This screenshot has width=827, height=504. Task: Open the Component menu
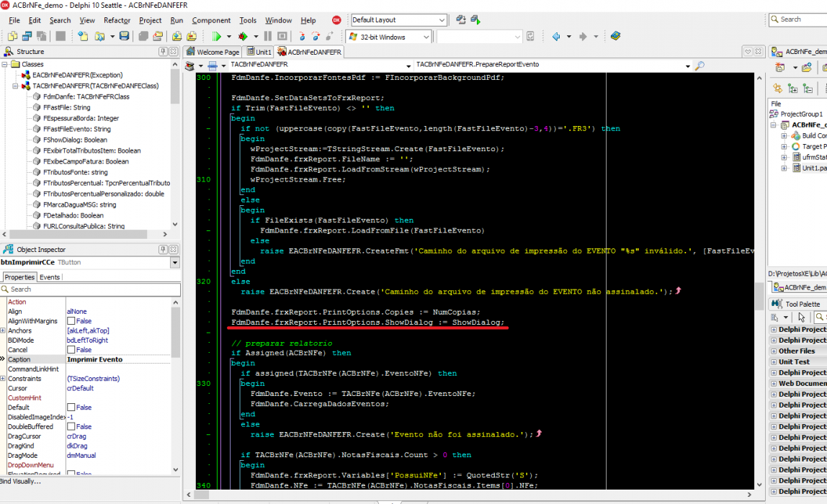click(211, 20)
